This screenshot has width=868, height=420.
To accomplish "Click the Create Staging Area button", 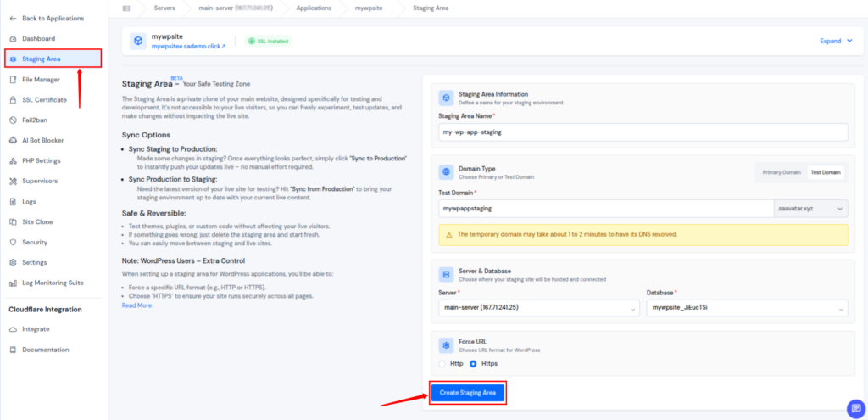I will [468, 393].
